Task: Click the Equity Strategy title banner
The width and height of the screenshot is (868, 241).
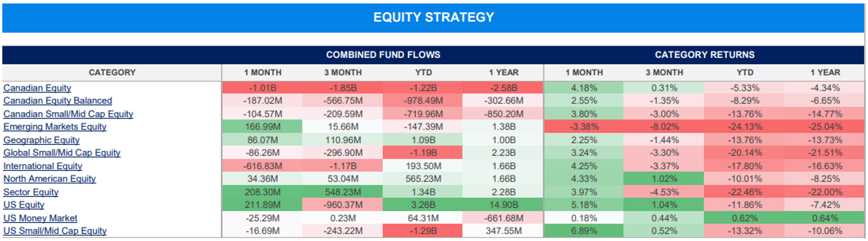Action: click(434, 17)
